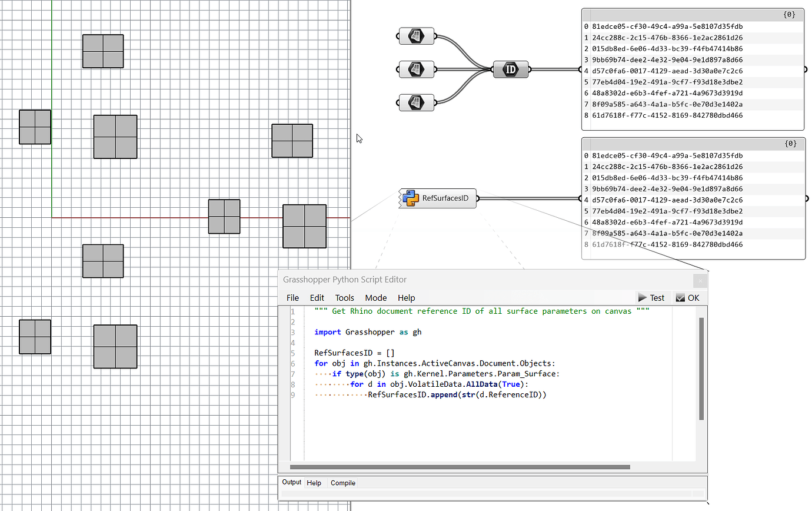Switch to the Output tab
The height and width of the screenshot is (511, 812).
pyautogui.click(x=291, y=482)
